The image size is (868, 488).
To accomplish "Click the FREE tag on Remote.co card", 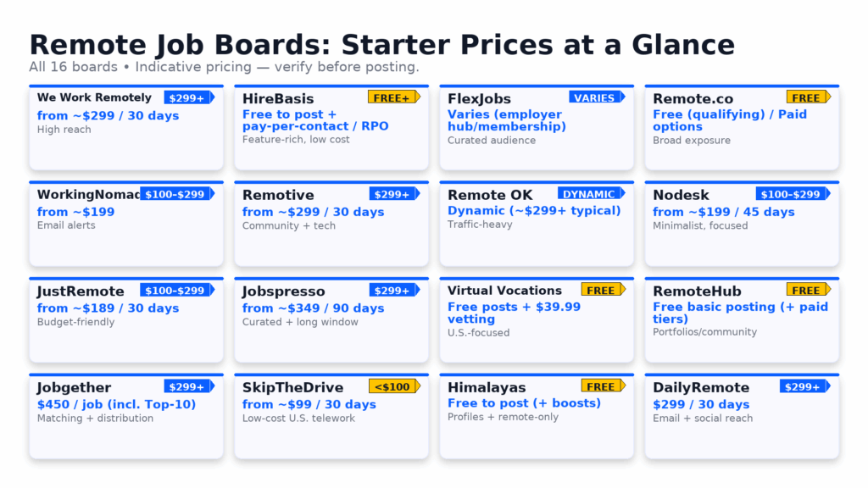I will 807,97.
